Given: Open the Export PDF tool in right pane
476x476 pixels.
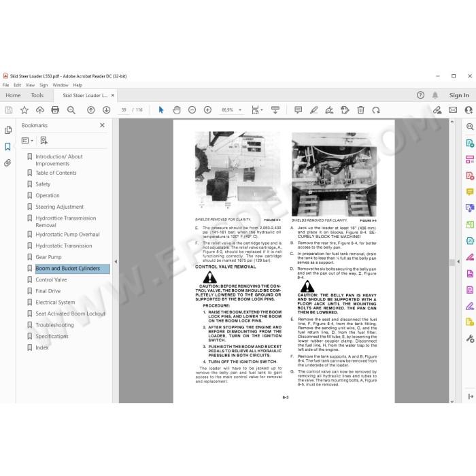Looking at the screenshot, I should coord(470,143).
